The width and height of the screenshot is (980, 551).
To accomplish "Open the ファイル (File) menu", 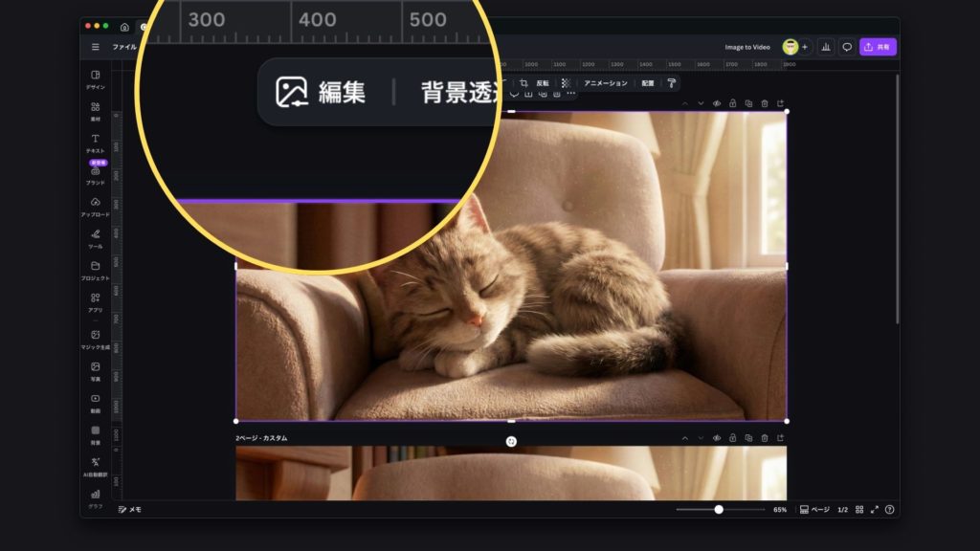I will click(124, 47).
